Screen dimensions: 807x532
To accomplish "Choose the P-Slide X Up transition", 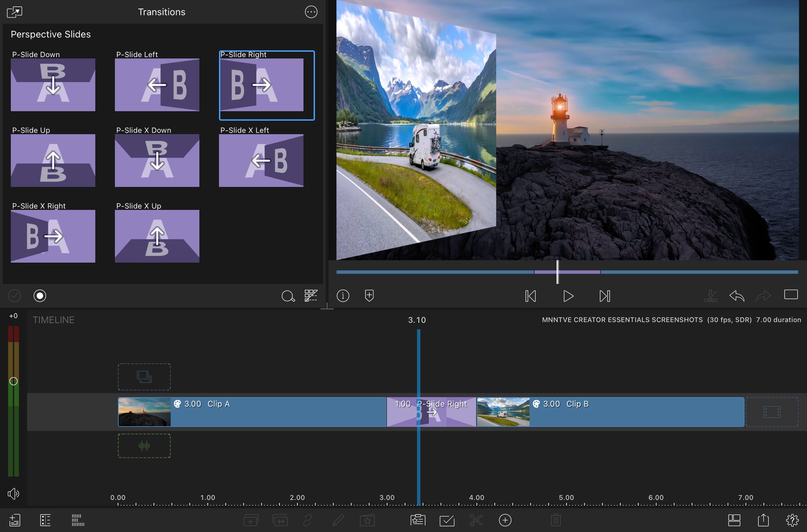I will [157, 236].
